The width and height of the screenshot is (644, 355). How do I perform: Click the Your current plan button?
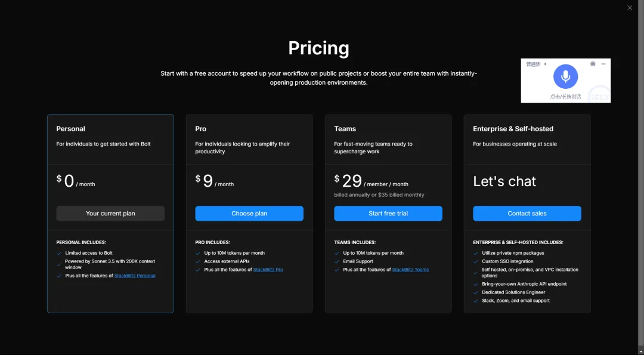110,213
